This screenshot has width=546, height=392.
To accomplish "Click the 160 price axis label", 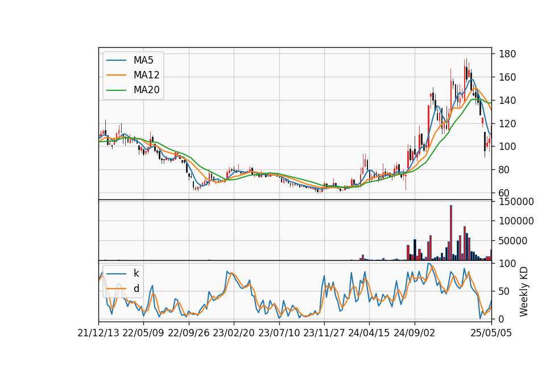I will 507,77.
